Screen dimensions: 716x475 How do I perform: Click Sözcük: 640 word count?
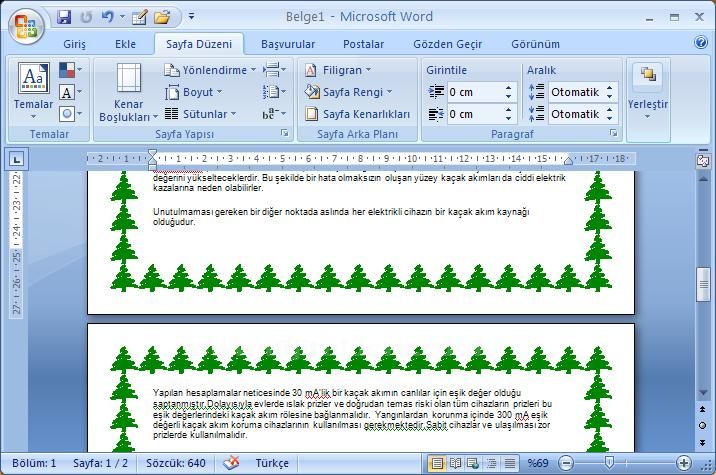[x=176, y=463]
